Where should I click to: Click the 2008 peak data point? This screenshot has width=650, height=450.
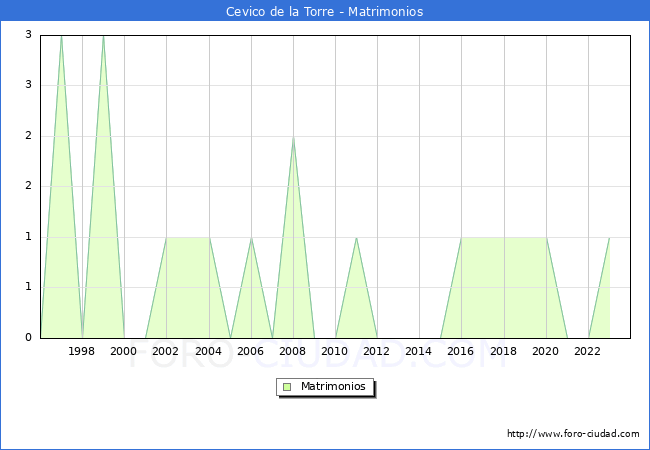coord(293,137)
